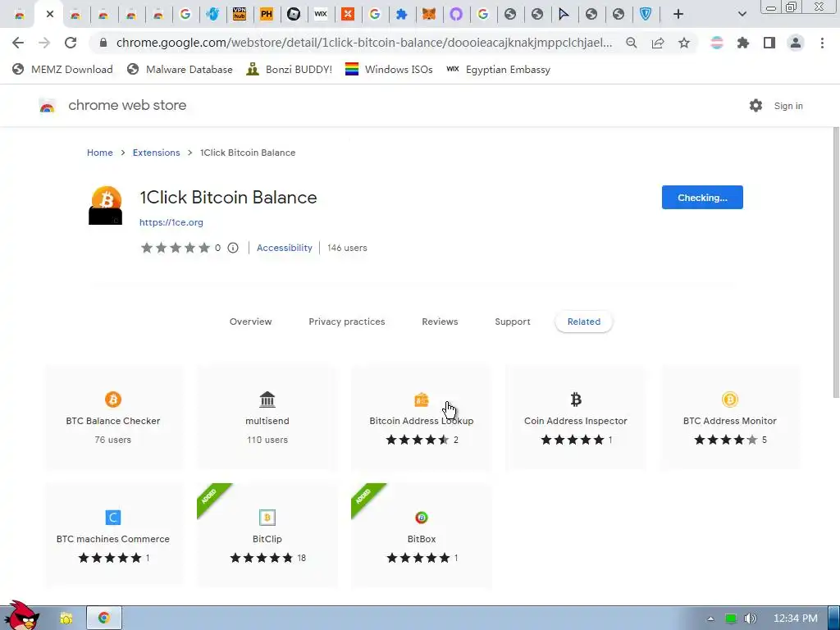The image size is (840, 630).
Task: Open Chrome's three-dot menu
Action: (822, 43)
